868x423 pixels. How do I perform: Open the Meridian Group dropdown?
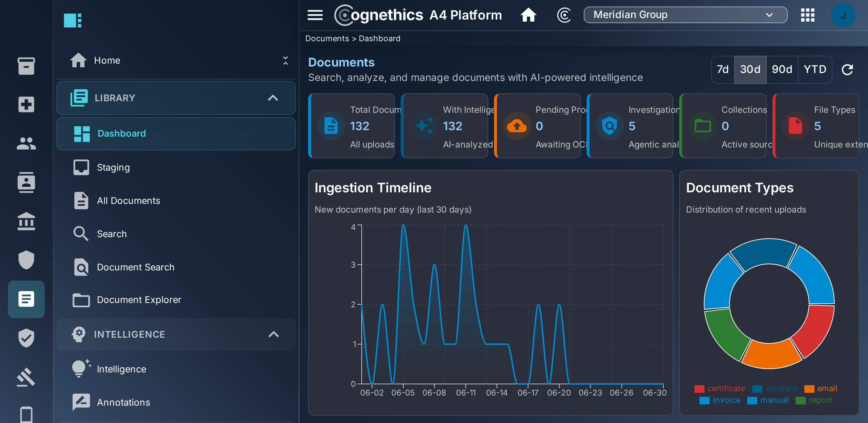tap(685, 15)
